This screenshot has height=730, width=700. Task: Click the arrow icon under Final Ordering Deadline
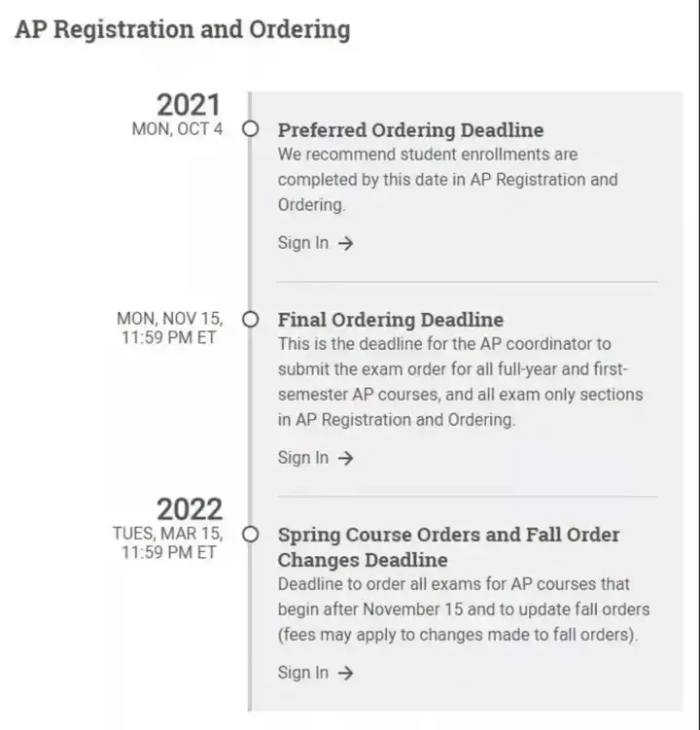pos(345,458)
